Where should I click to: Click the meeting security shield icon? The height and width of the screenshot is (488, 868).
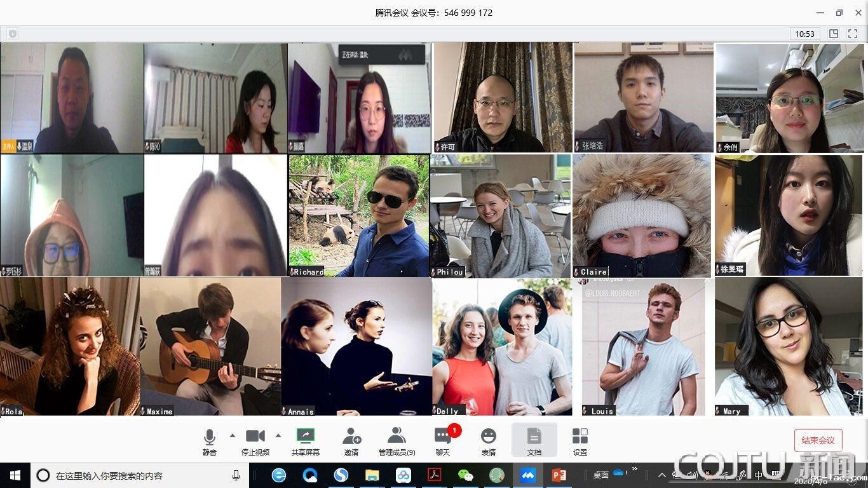pyautogui.click(x=13, y=34)
